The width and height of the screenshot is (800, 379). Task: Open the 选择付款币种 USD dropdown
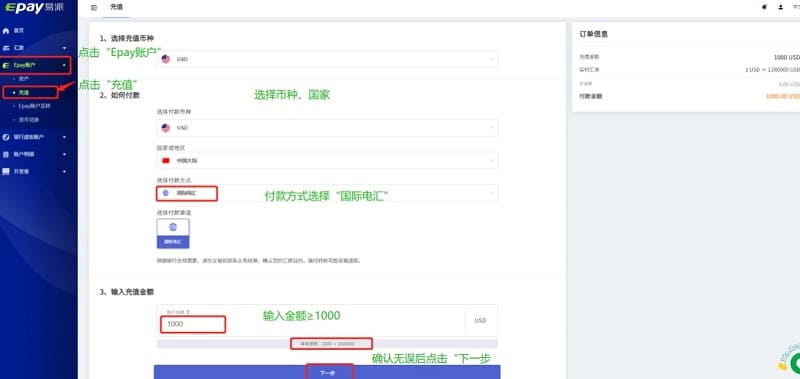(x=327, y=128)
